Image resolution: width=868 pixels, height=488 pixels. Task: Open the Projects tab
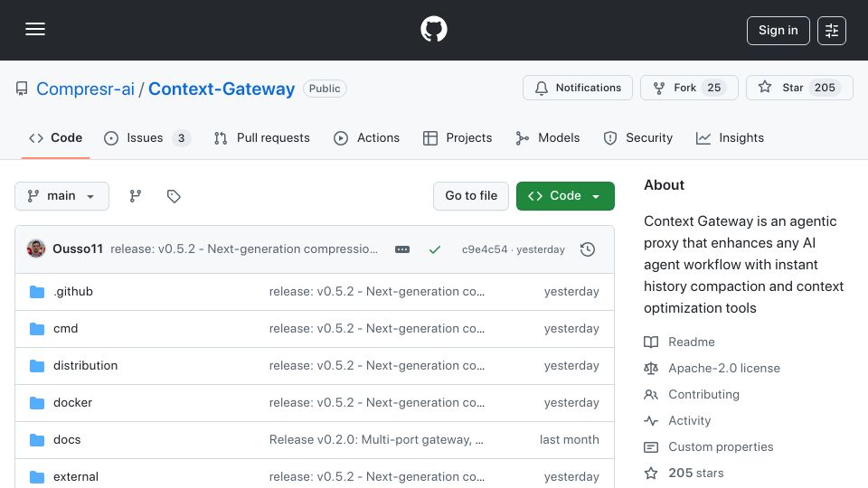click(x=458, y=137)
